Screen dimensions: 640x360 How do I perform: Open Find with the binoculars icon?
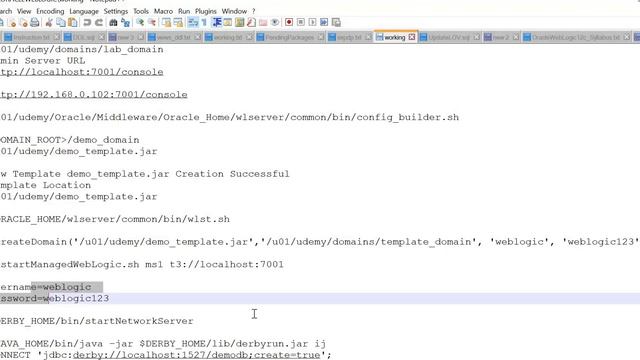click(x=113, y=22)
